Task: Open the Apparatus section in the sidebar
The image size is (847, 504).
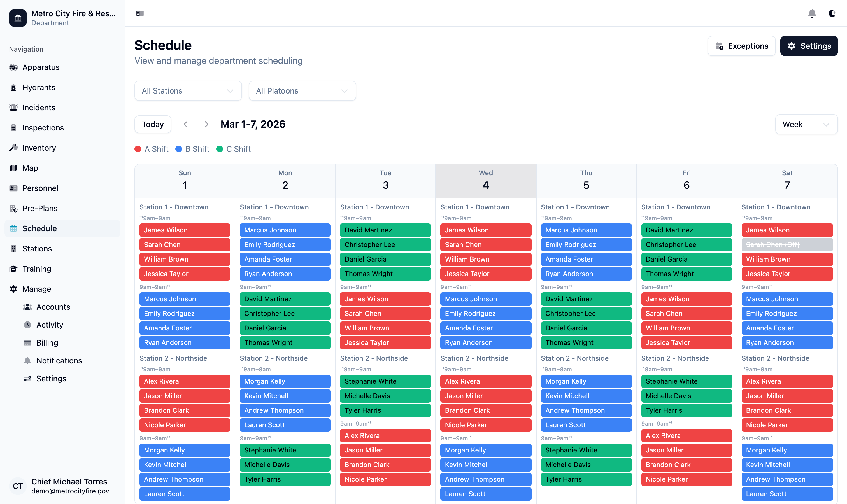Action: pos(41,67)
